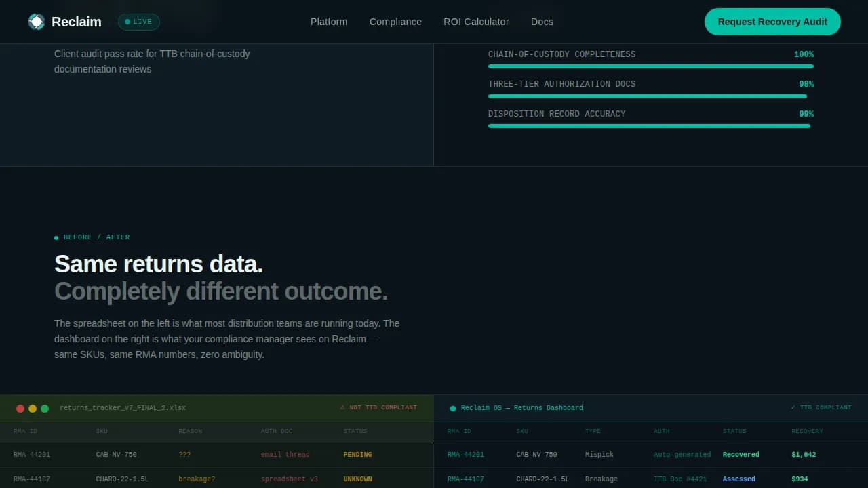Click the TTB Doc #4421 auth cell
Image resolution: width=868 pixels, height=488 pixels.
680,479
